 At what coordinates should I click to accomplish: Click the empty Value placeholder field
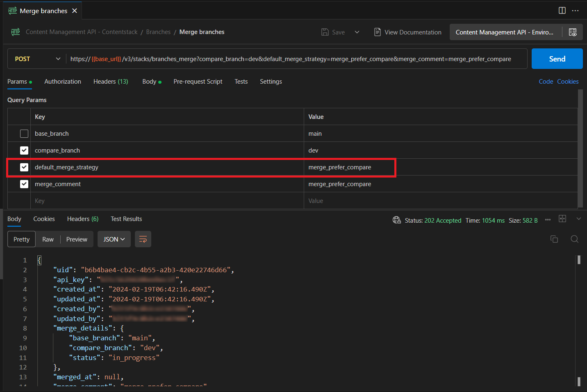441,201
